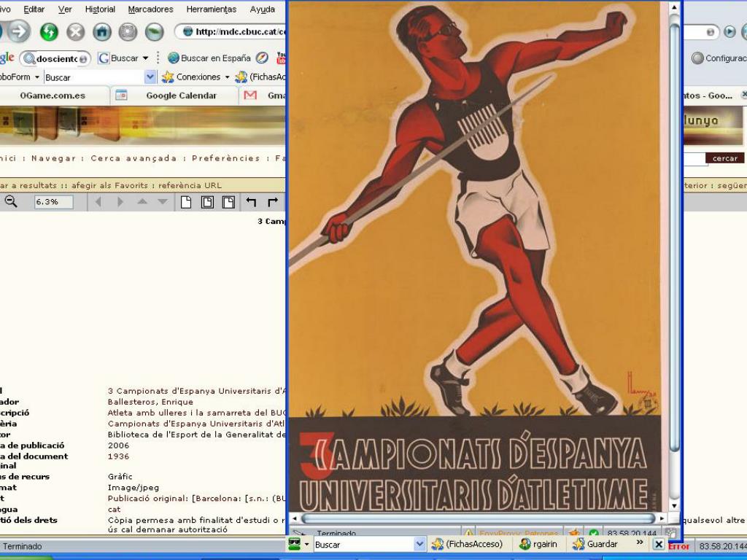Stop loading with the gray X icon
The width and height of the screenshot is (747, 560).
tap(75, 32)
